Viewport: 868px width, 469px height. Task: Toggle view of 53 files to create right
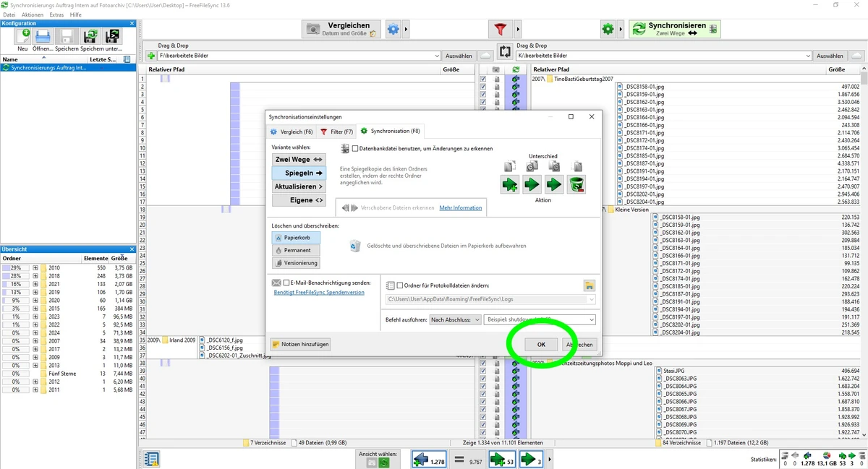[502, 459]
